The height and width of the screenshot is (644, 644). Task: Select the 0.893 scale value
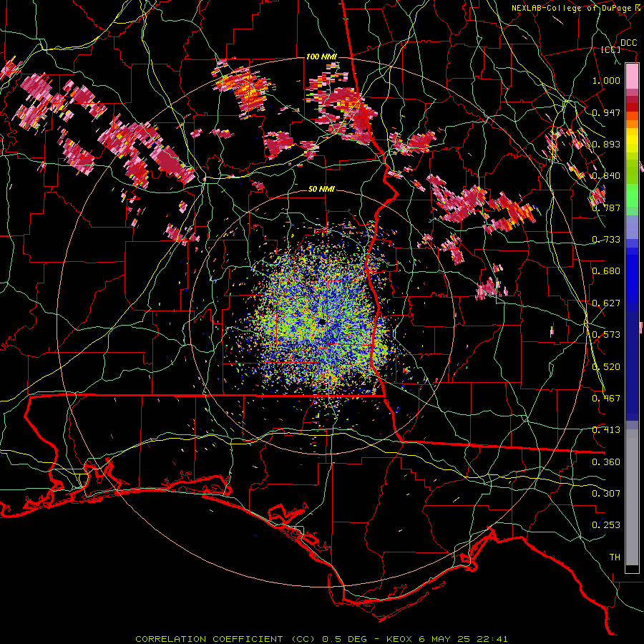(606, 144)
